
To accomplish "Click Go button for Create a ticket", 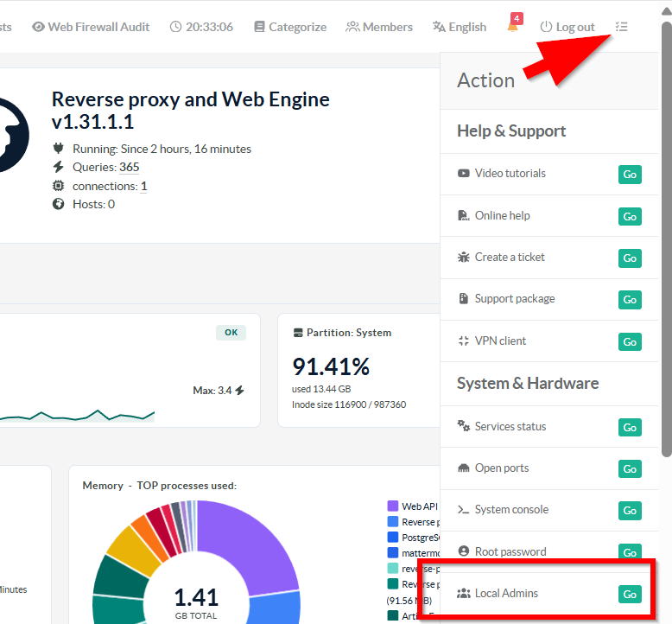I will [x=630, y=258].
